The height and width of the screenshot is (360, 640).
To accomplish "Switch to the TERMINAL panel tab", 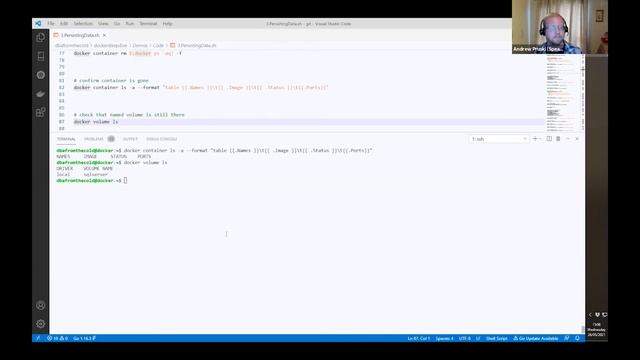I will pyautogui.click(x=66, y=139).
